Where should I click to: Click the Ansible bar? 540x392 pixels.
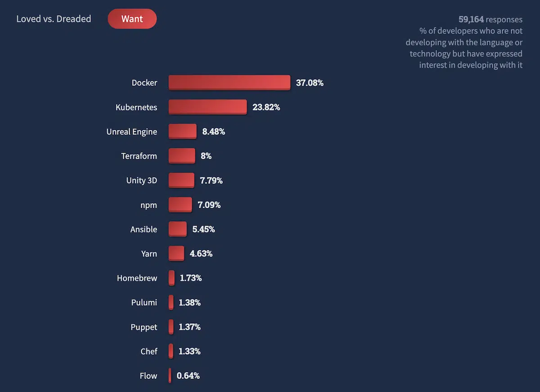pos(177,229)
